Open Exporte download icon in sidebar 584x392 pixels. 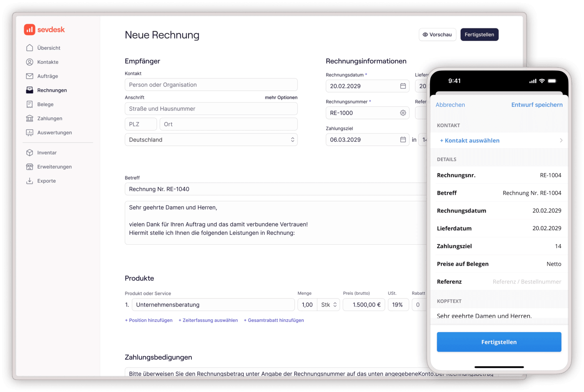pos(30,181)
